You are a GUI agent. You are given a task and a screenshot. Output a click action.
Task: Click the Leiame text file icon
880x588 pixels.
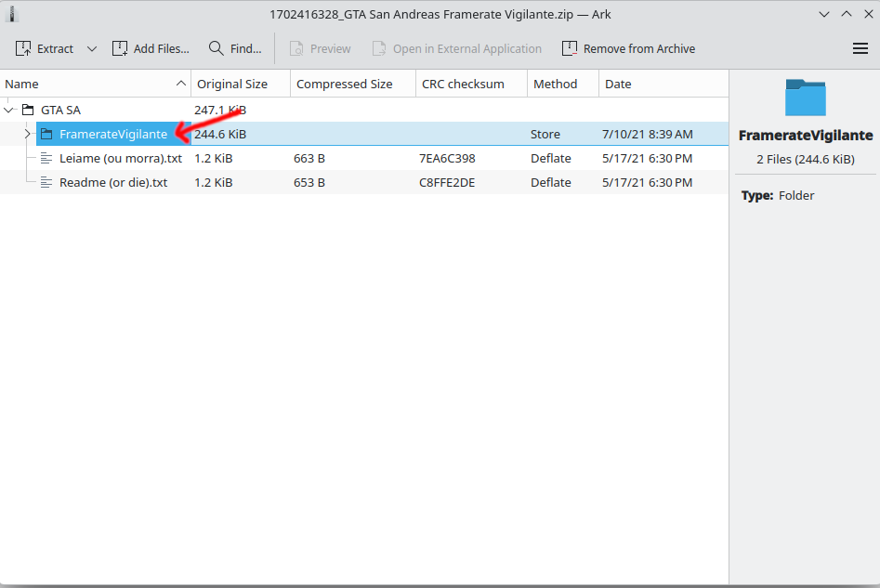tap(46, 158)
